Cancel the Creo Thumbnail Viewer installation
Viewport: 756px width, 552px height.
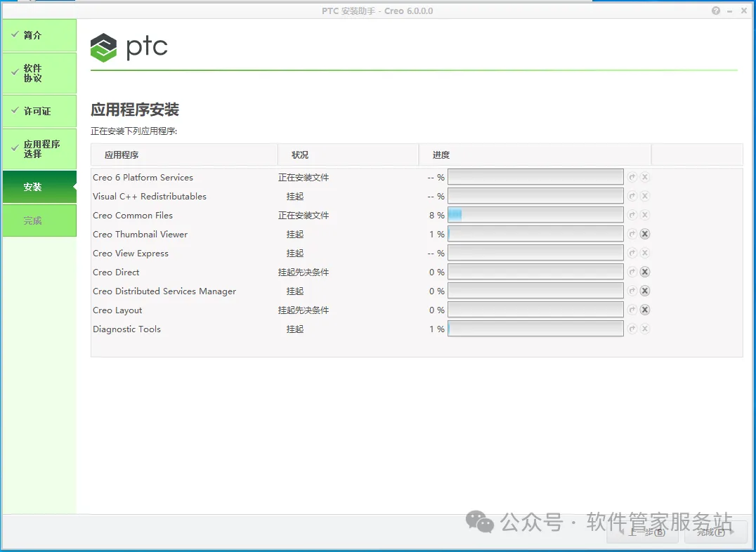click(x=644, y=235)
